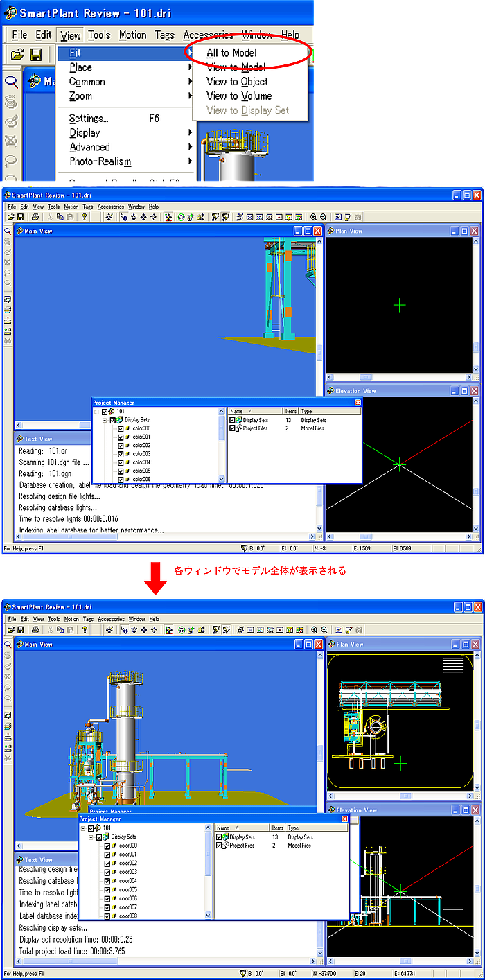Select magnifier tool in top screenshot's sidebar
This screenshot has width=485, height=980.
[10, 82]
